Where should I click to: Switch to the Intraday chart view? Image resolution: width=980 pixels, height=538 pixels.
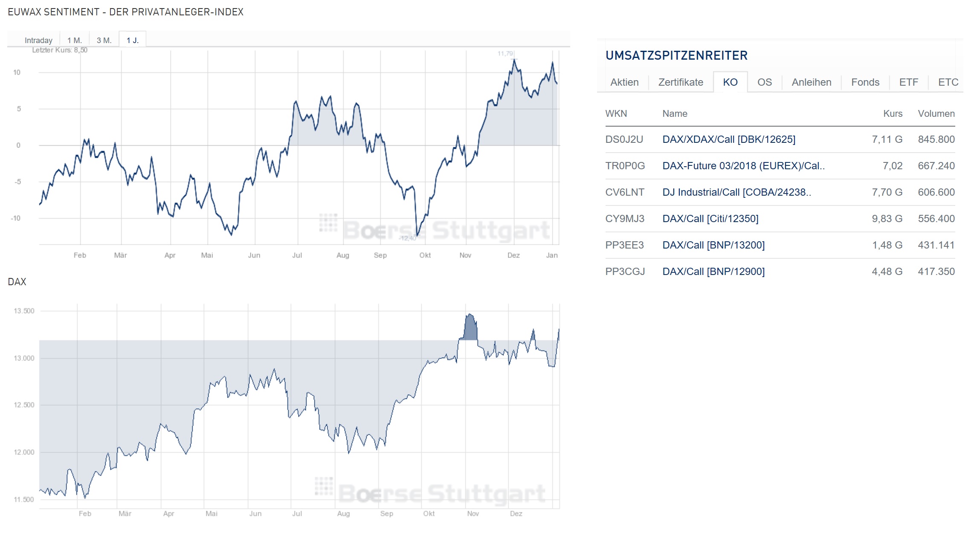39,40
